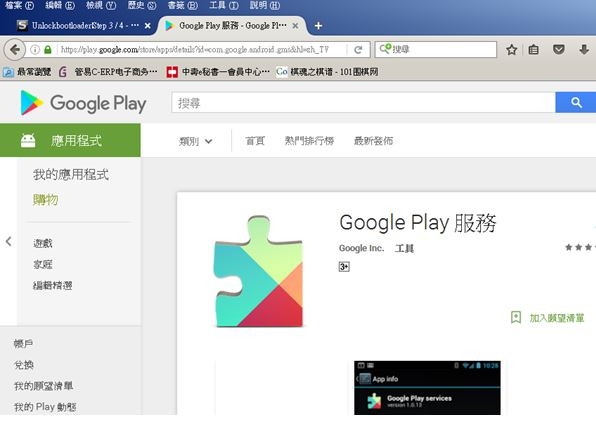Open the 熱門排行榜 tab
Viewport: 596px width, 426px height.
[x=309, y=141]
